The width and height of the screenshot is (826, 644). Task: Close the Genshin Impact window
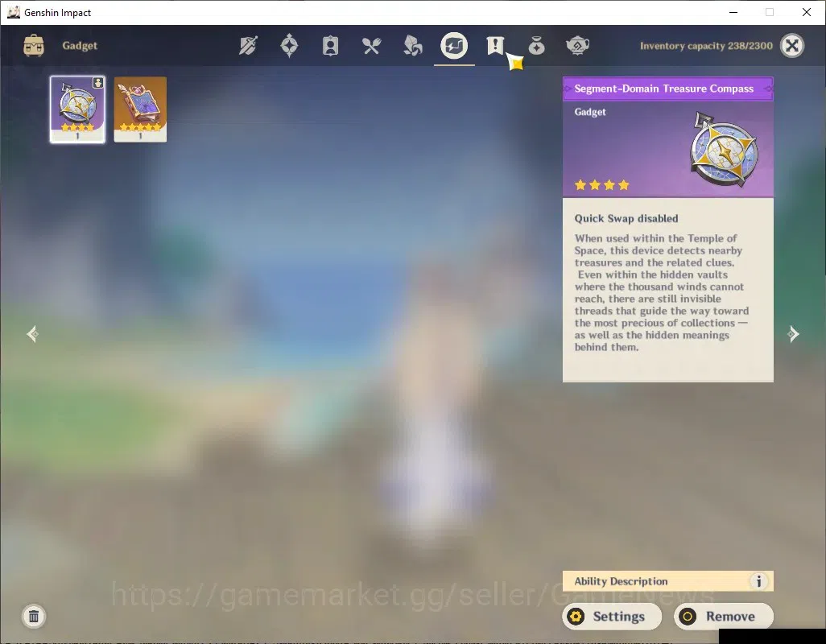[x=807, y=12]
